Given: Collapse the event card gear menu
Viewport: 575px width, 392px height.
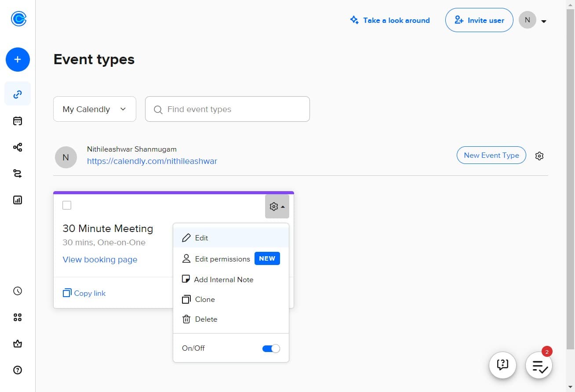Looking at the screenshot, I should tap(277, 207).
